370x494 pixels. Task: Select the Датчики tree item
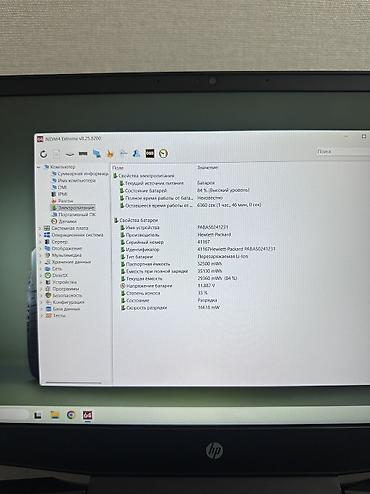pos(64,221)
